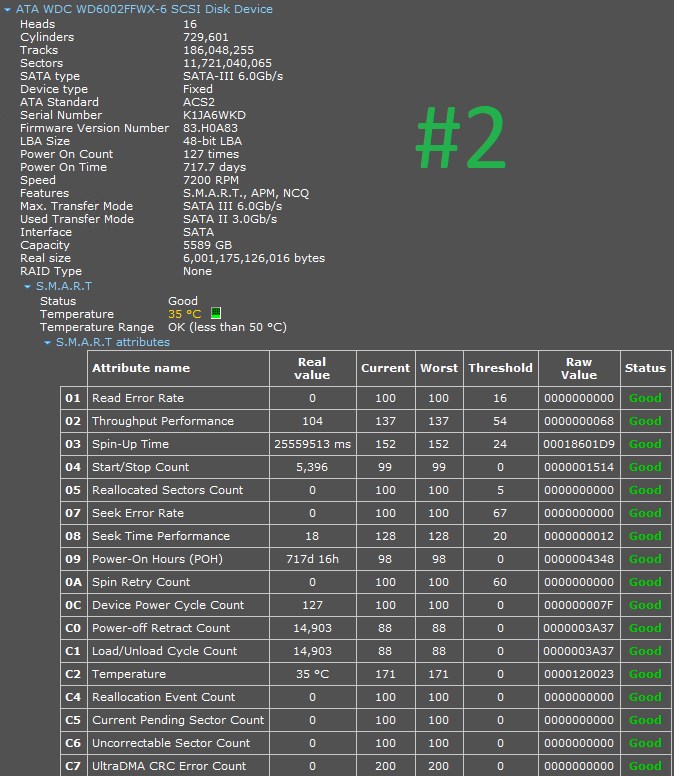Select the S.M.A.R.T tree label

(x=64, y=286)
